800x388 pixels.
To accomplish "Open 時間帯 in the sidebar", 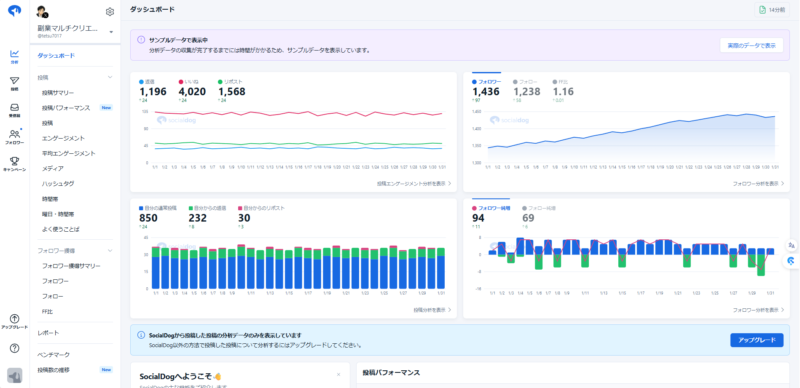I will coord(50,199).
